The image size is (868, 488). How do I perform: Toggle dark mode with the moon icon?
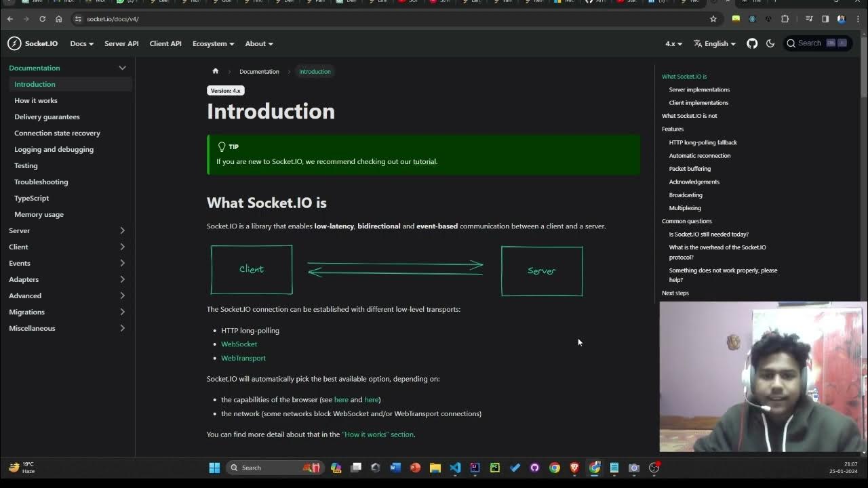(770, 43)
